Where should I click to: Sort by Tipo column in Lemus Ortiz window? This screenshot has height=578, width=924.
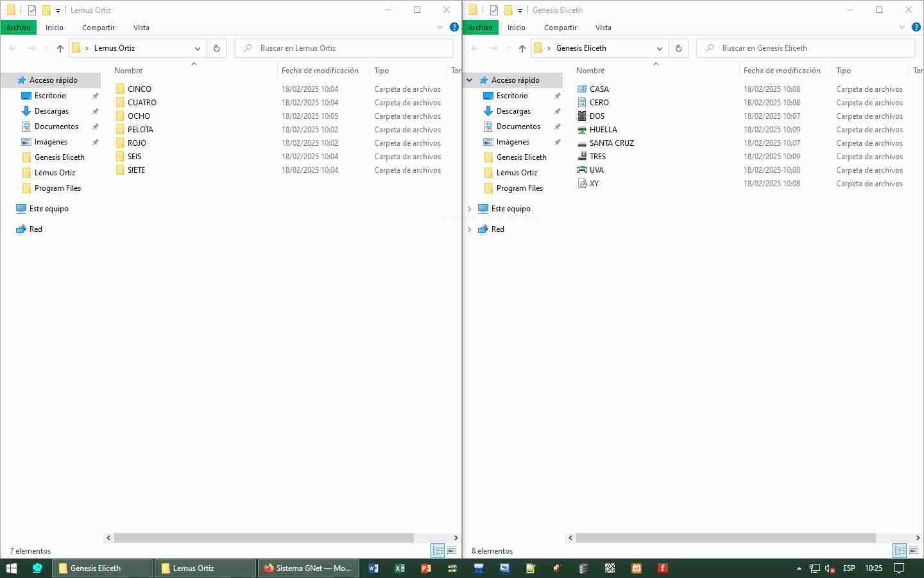tap(382, 71)
